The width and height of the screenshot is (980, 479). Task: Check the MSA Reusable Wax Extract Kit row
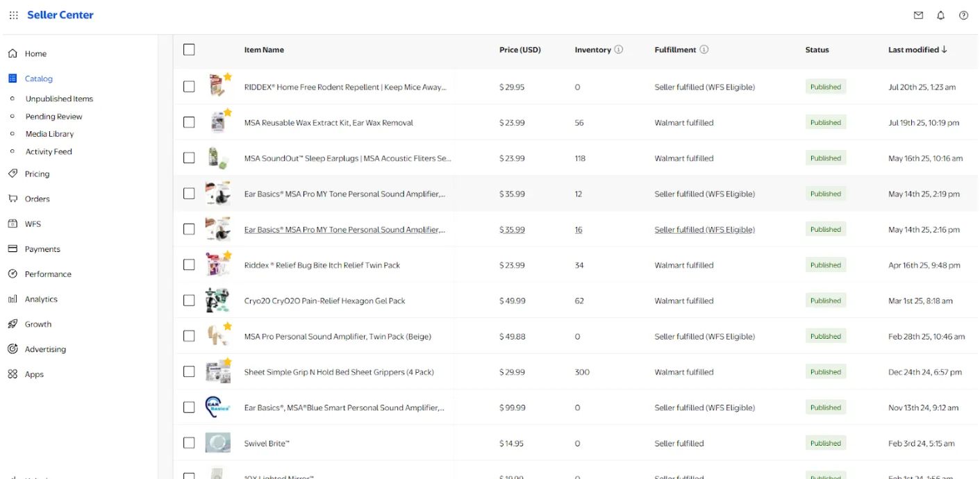[189, 122]
